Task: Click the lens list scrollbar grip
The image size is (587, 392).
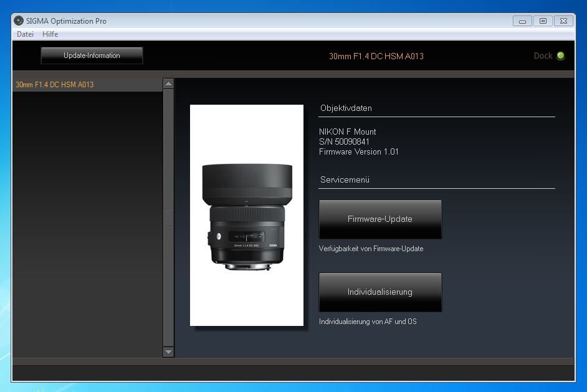Action: [168, 218]
